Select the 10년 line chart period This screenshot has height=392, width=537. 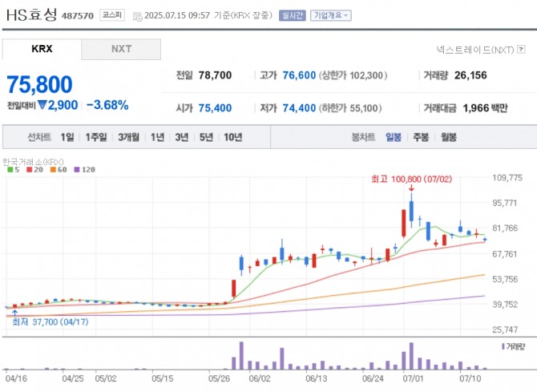click(233, 137)
